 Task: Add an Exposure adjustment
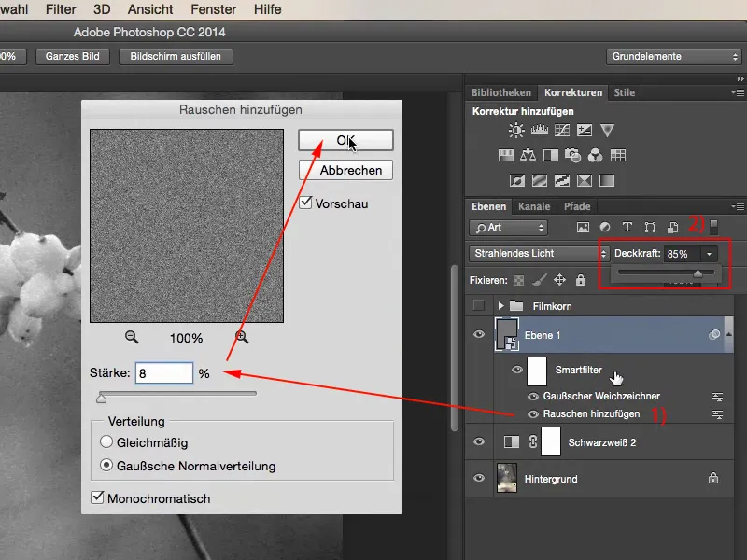585,130
